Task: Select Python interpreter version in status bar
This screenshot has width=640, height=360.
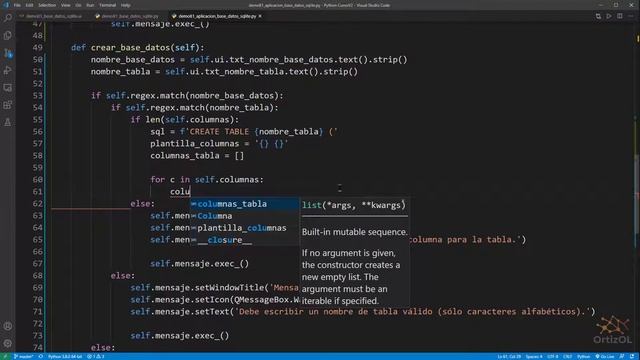Action: point(65,357)
